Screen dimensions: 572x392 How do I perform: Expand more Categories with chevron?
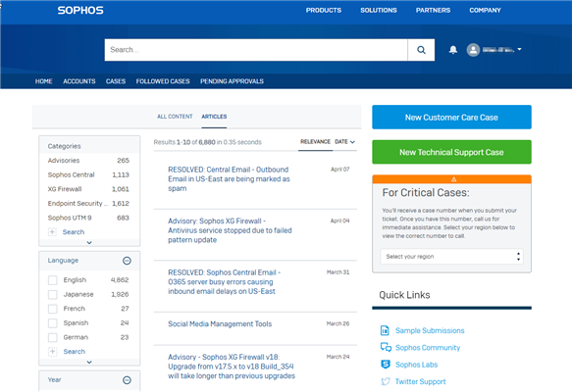tap(89, 243)
